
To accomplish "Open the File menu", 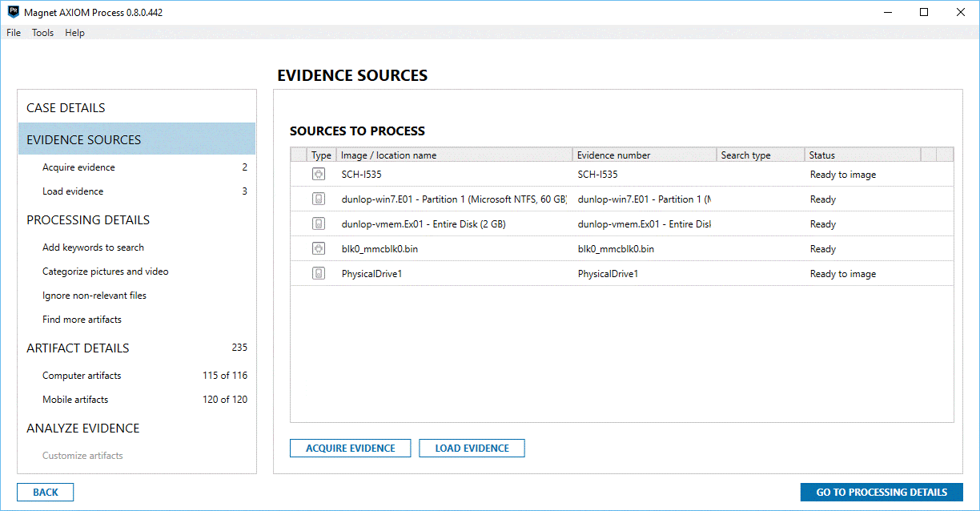I will (14, 33).
